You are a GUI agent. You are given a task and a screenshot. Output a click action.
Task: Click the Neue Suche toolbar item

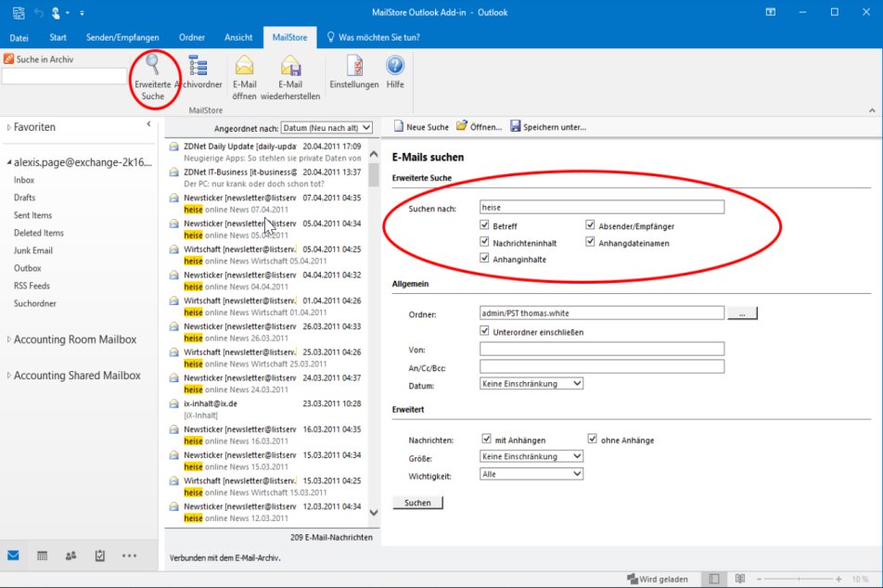point(421,127)
